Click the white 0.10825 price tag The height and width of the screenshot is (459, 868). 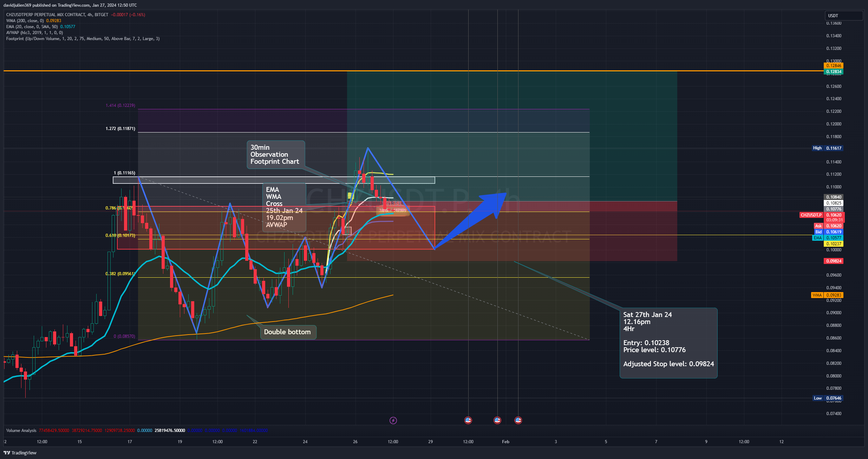coord(833,203)
